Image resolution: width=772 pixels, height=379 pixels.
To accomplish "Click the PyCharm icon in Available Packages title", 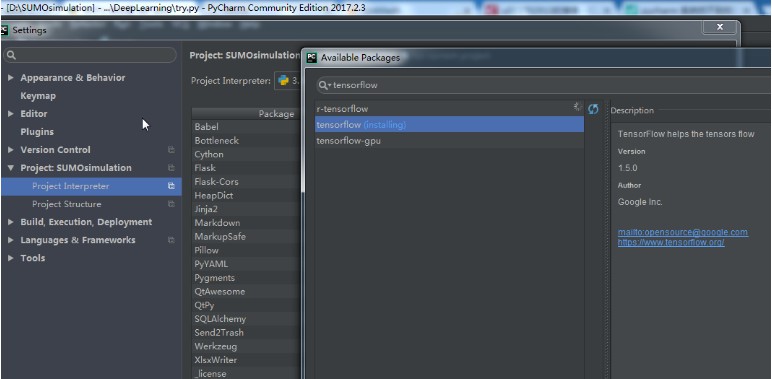I will [311, 58].
